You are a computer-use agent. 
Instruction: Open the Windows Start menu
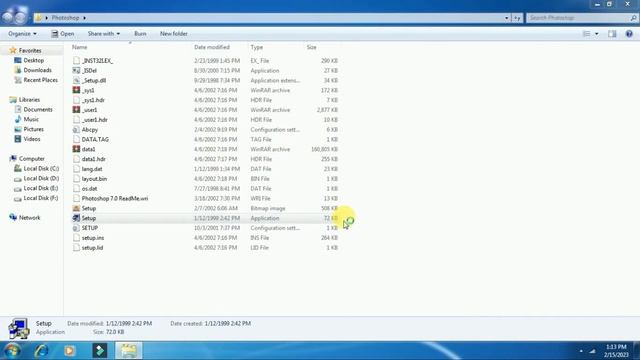[x=12, y=351]
